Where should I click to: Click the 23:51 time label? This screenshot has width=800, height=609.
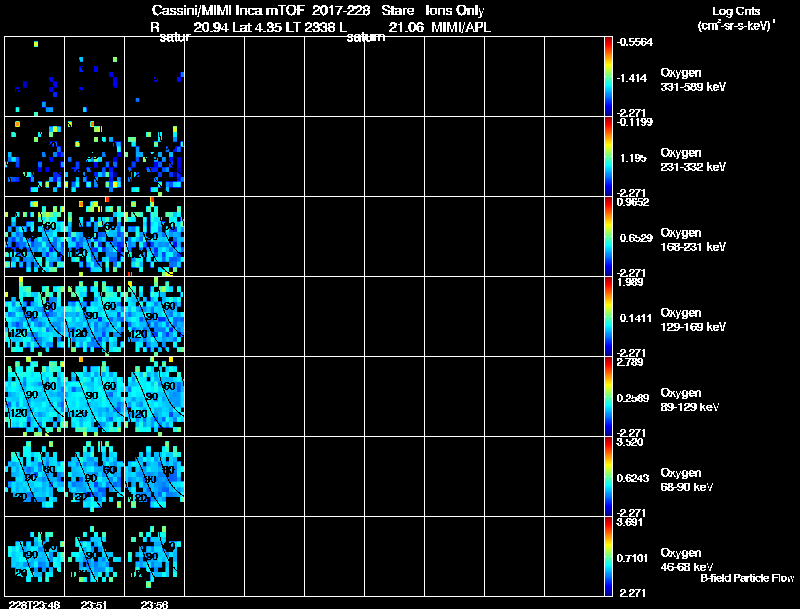pos(94,604)
